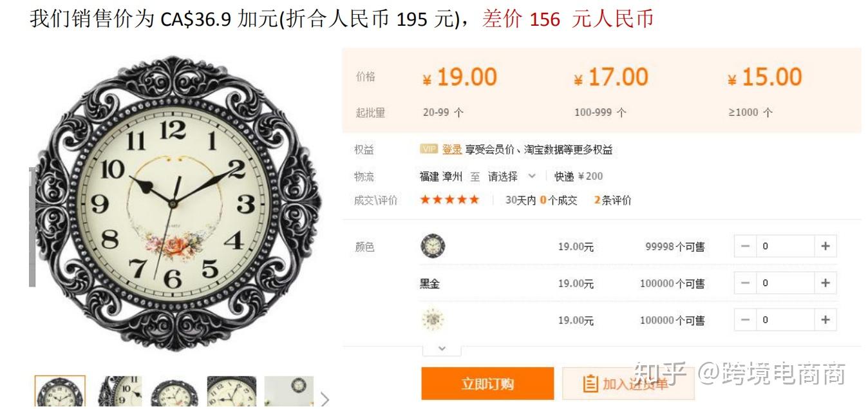Decrease quantity for first color option
This screenshot has height=409, width=868.
(745, 246)
